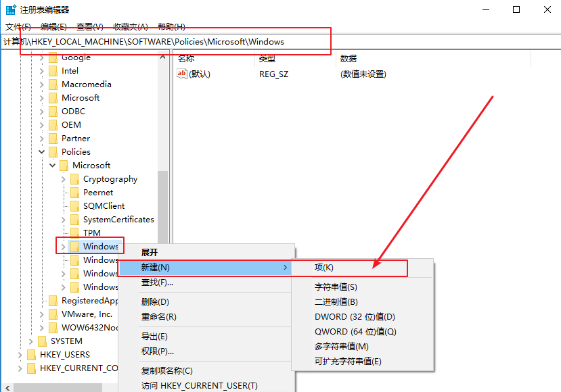This screenshot has height=392, width=561.
Task: Click the SYSTEM folder icon
Action: [x=42, y=341]
